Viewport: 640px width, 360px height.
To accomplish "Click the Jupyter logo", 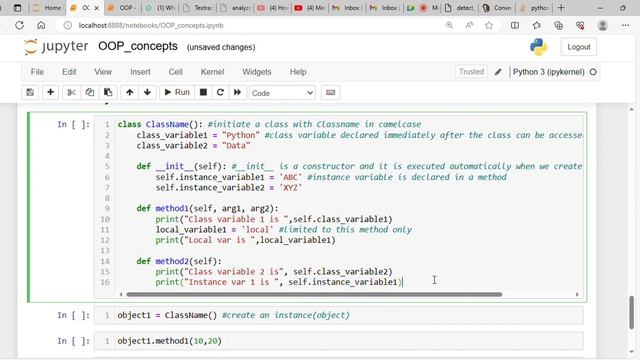I will (x=56, y=47).
